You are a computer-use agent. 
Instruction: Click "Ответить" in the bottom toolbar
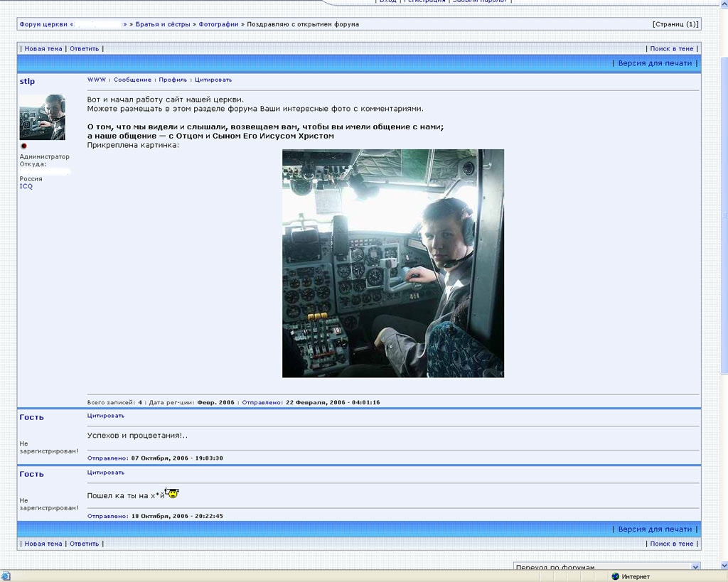84,544
